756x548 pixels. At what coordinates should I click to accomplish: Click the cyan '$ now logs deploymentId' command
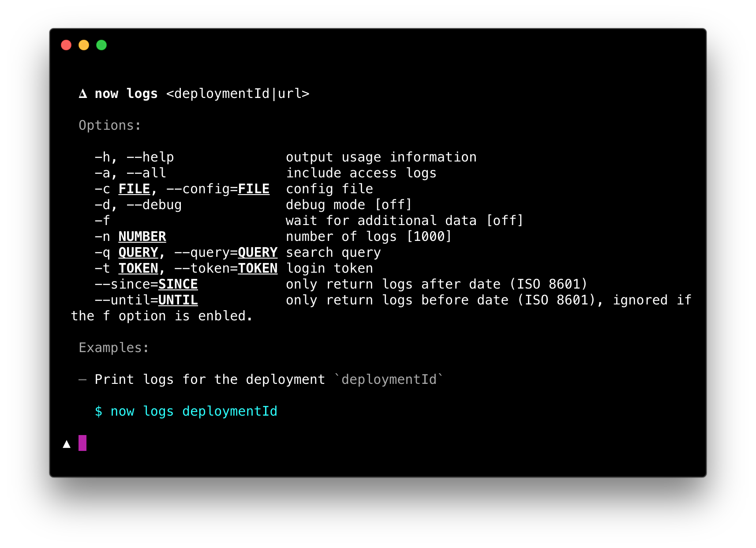(x=186, y=411)
